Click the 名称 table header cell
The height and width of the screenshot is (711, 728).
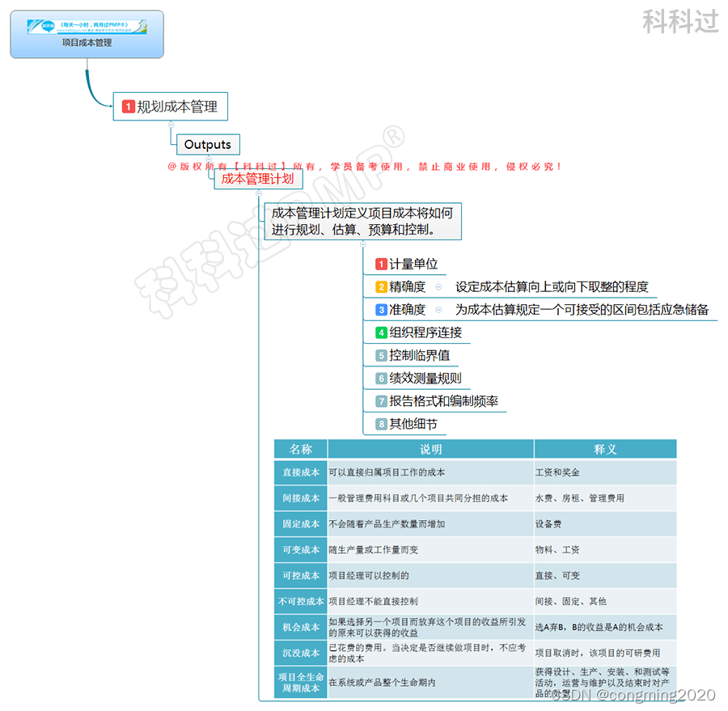[x=300, y=448]
